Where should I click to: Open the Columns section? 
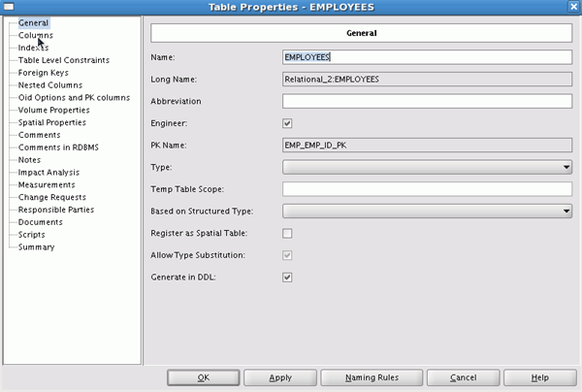point(36,35)
